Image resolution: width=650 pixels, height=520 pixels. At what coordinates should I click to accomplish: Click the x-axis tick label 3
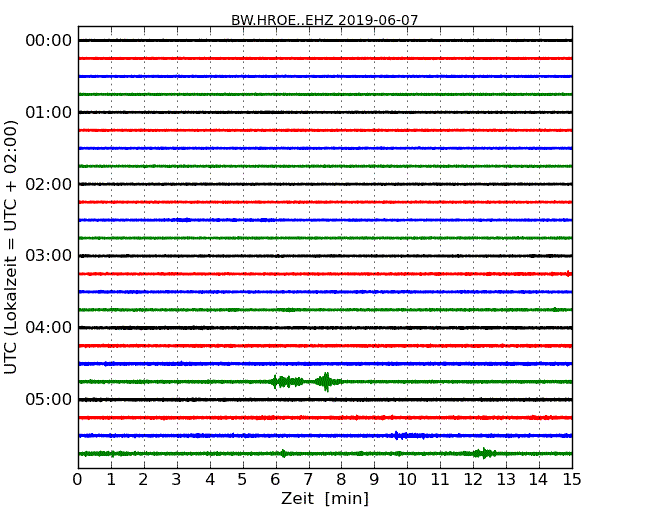(177, 480)
